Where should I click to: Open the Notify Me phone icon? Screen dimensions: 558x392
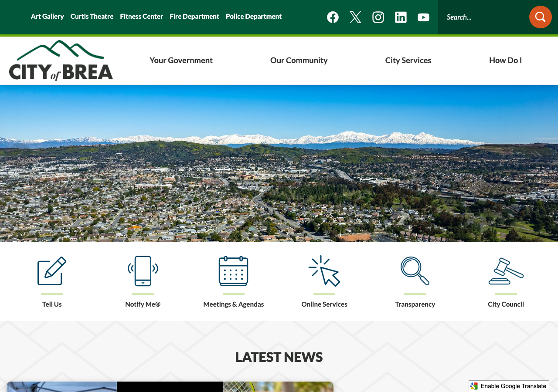point(143,270)
